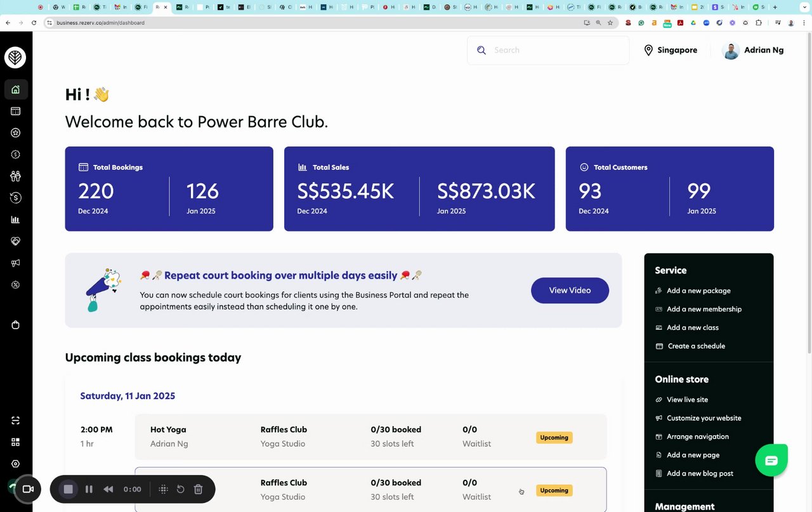Bookmark this page with the star icon
This screenshot has height=512, width=812.
click(x=610, y=23)
